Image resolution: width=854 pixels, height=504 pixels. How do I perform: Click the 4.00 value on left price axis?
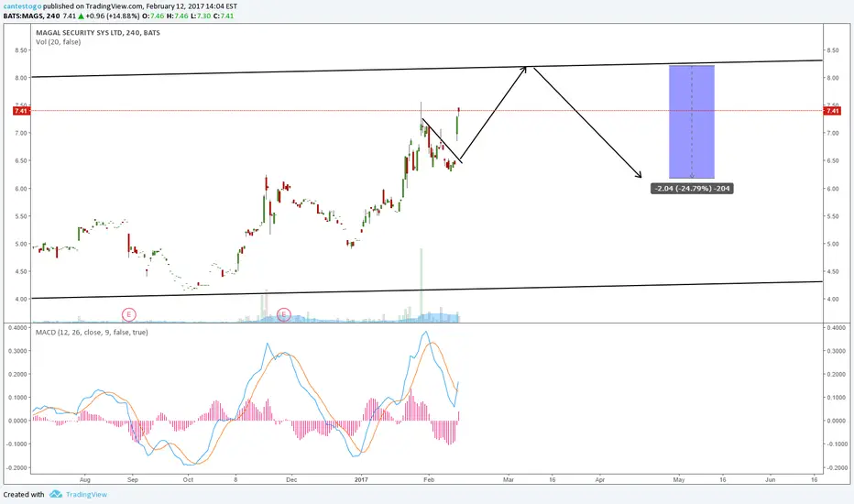coord(21,299)
